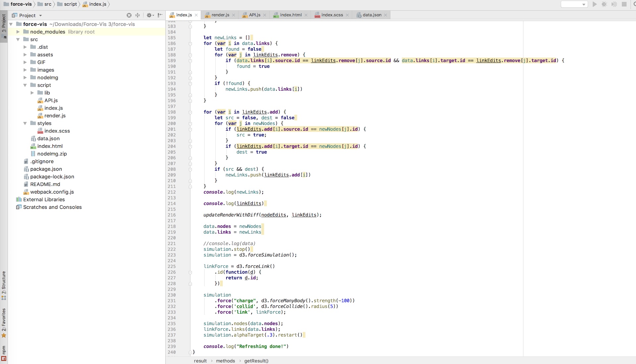Select API.js in the project tree
Viewport: 636px width, 364px height.
[51, 100]
